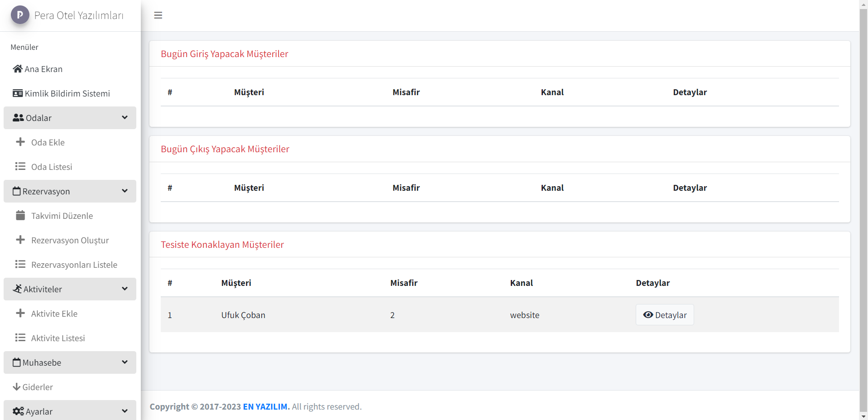Viewport: 868px width, 420px height.
Task: Collapse the Rezervasyon menu chevron
Action: tap(125, 191)
